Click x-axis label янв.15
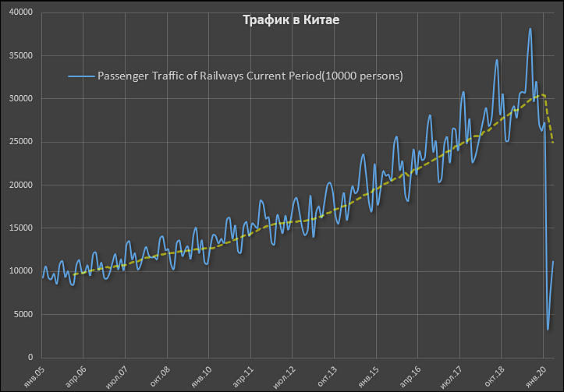 coord(369,376)
